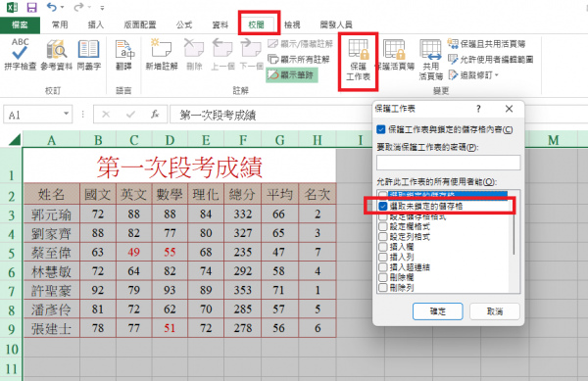
Task: Switch to the 常用 tab
Action: (x=60, y=24)
